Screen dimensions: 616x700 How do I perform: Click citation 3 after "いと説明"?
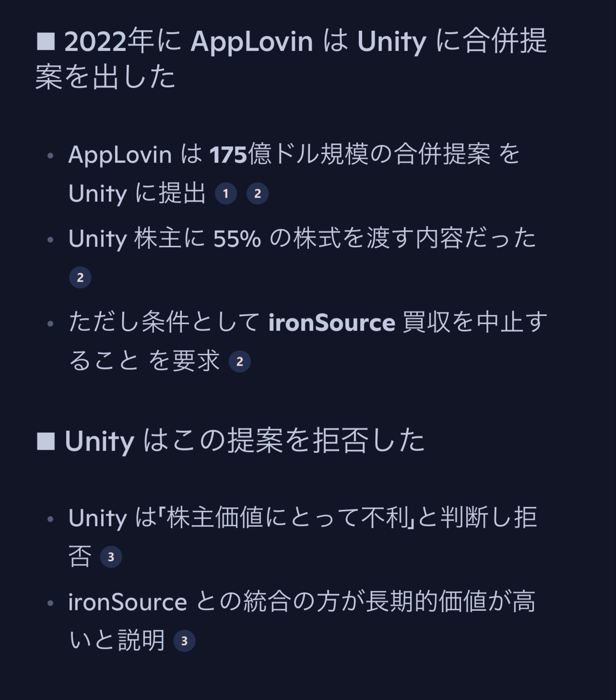pyautogui.click(x=185, y=641)
